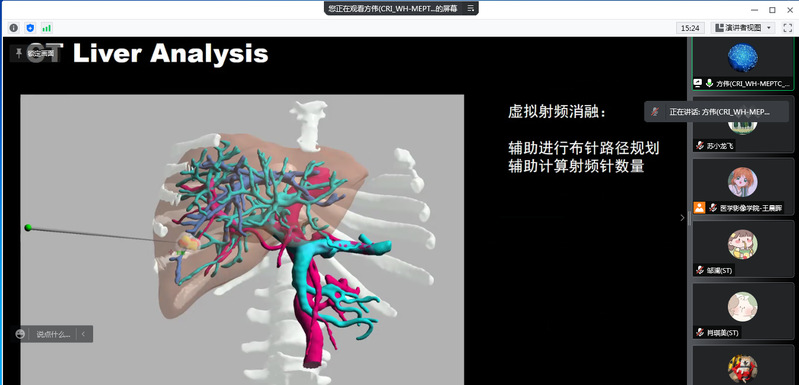Click into the 说点什么 chat input
This screenshot has height=385, width=799.
point(52,334)
